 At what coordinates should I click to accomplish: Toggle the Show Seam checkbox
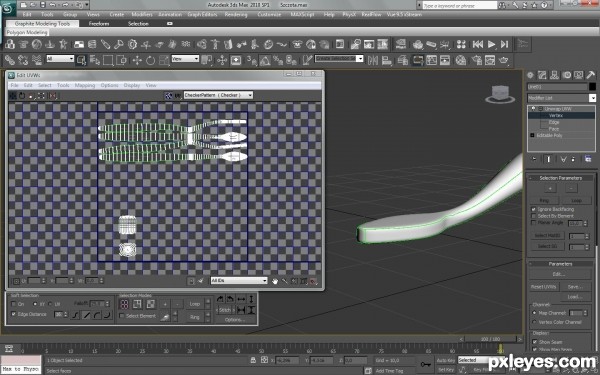click(535, 342)
